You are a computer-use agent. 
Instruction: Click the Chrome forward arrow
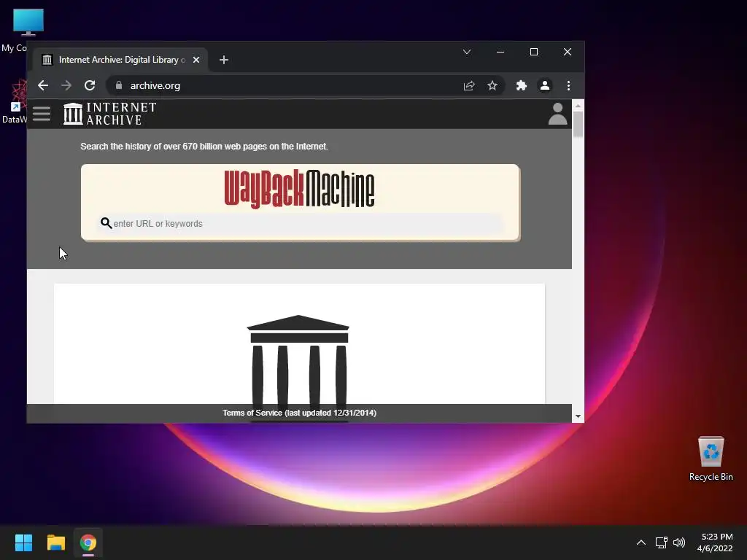66,86
